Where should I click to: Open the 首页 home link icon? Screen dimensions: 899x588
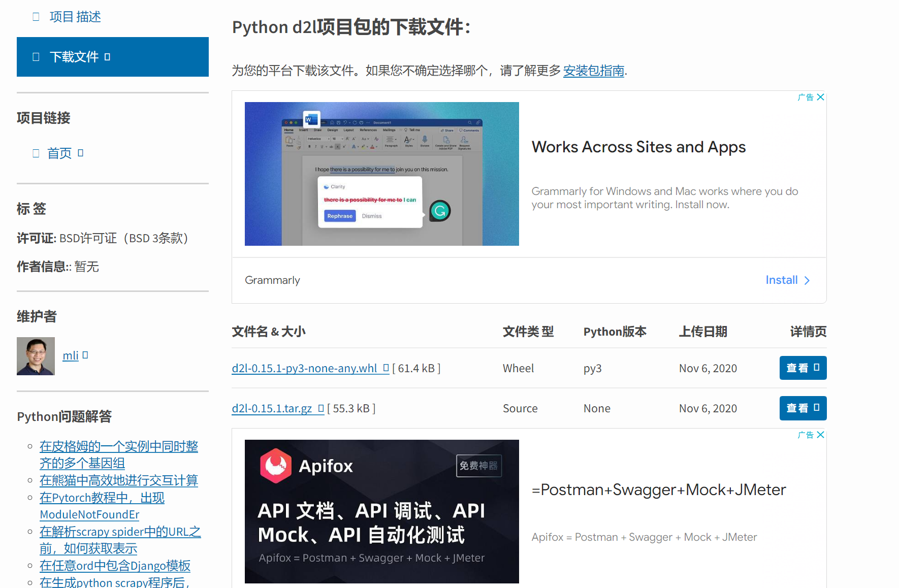point(36,153)
